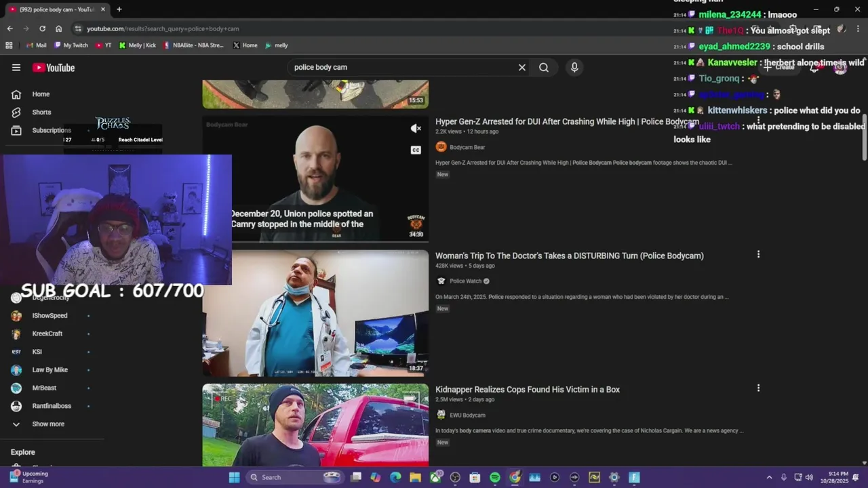Open the MrBeast subscription channel
Screen dimensions: 868x488
(44, 388)
